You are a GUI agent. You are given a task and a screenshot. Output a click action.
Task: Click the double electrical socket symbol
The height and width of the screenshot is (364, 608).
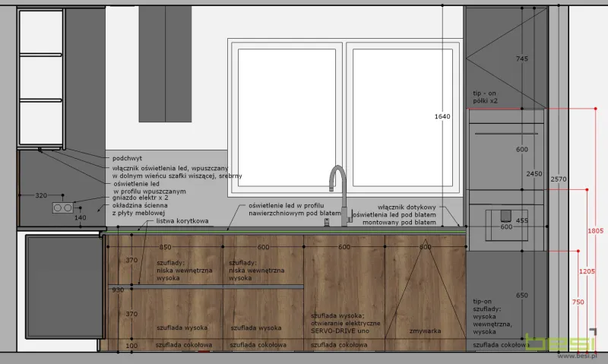click(63, 207)
